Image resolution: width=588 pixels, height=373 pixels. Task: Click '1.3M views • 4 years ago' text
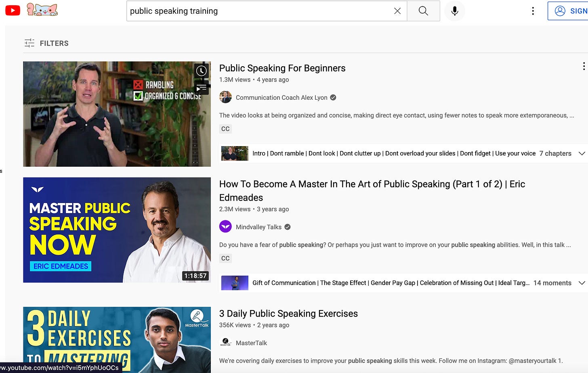(254, 80)
